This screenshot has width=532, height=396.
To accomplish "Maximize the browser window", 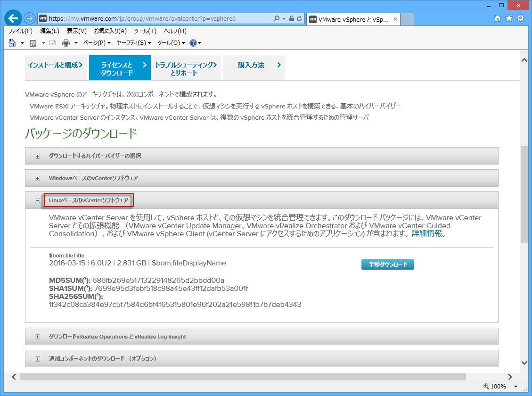I will pyautogui.click(x=501, y=5).
